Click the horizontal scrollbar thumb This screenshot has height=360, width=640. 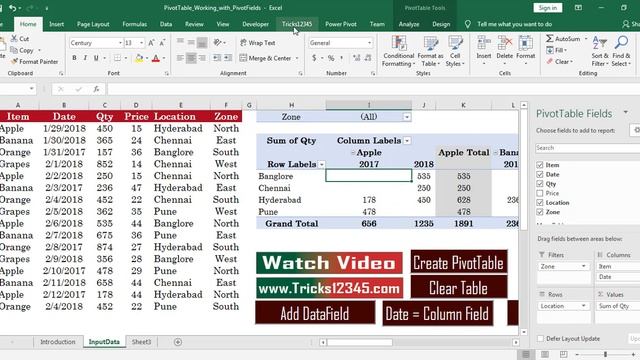(x=359, y=342)
